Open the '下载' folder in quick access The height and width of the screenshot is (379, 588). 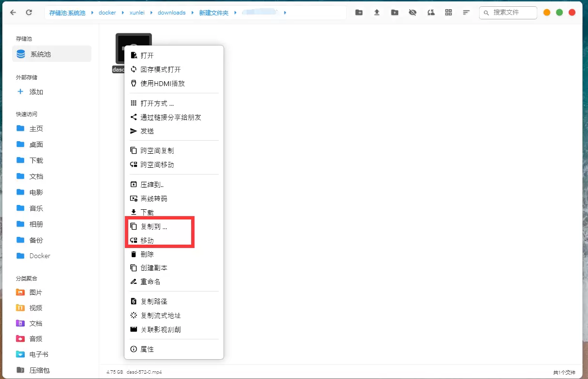point(36,160)
